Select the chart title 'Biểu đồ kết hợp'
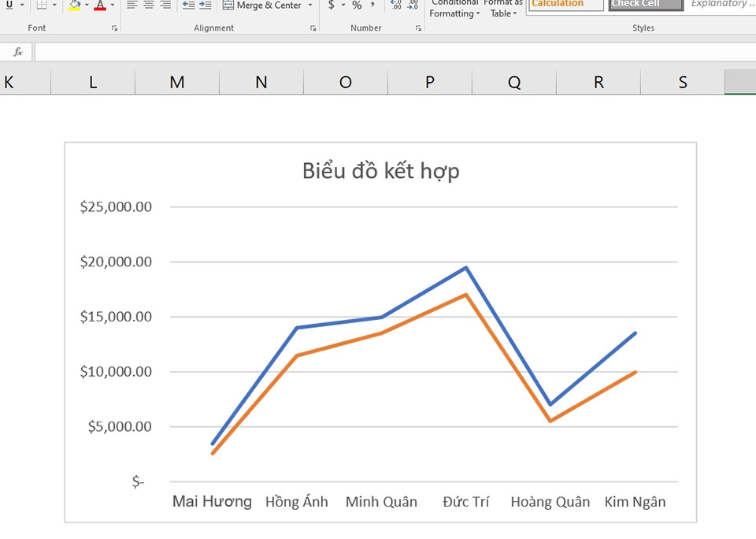Viewport: 756px width, 539px height. (381, 171)
